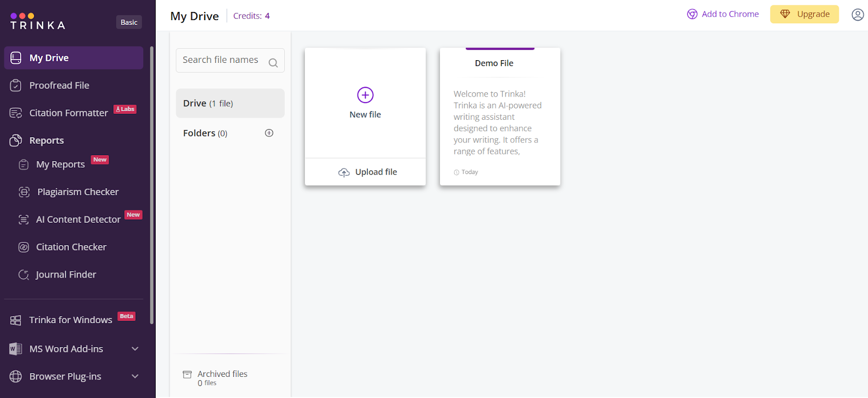Click the Reports pie chart icon
868x398 pixels.
16,140
